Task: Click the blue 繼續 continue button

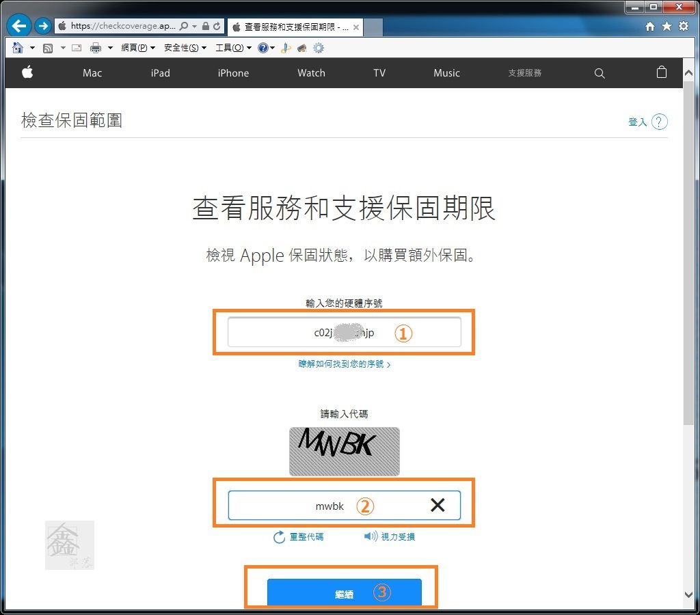Action: click(345, 592)
